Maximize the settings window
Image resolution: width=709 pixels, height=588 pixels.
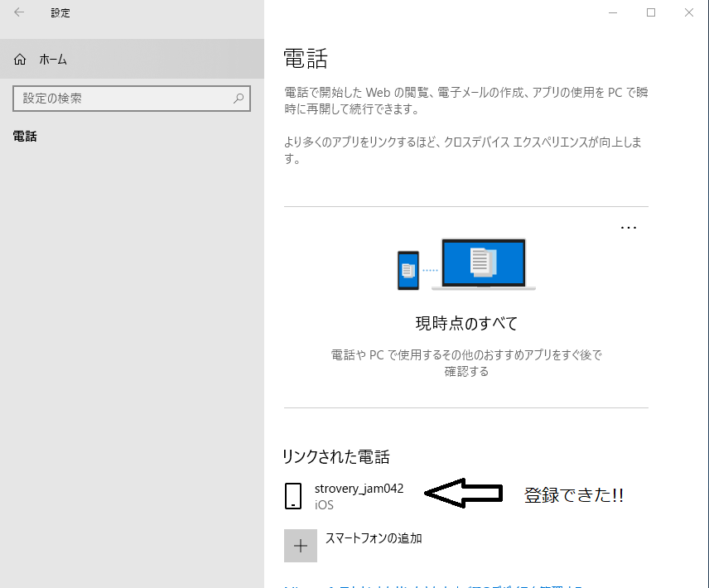pyautogui.click(x=651, y=12)
